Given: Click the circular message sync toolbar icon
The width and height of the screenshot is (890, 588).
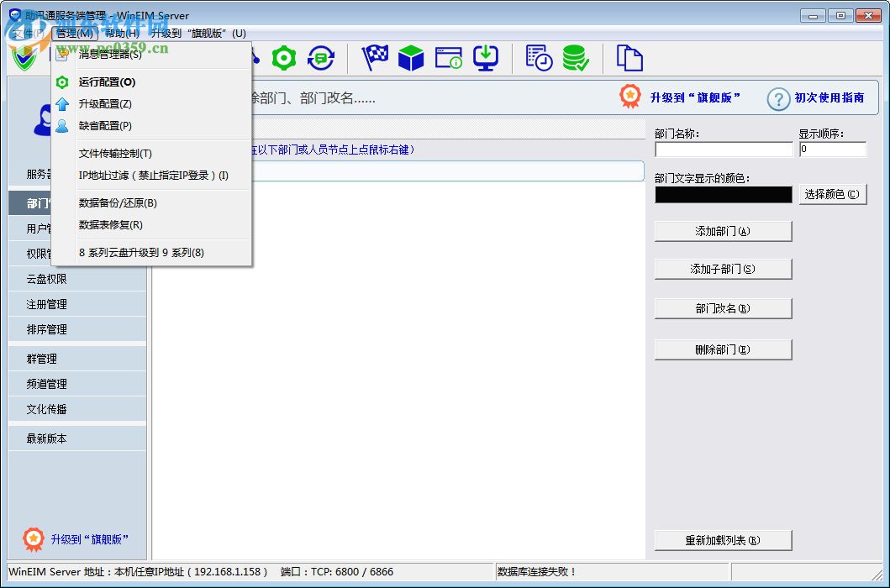Looking at the screenshot, I should 321,57.
